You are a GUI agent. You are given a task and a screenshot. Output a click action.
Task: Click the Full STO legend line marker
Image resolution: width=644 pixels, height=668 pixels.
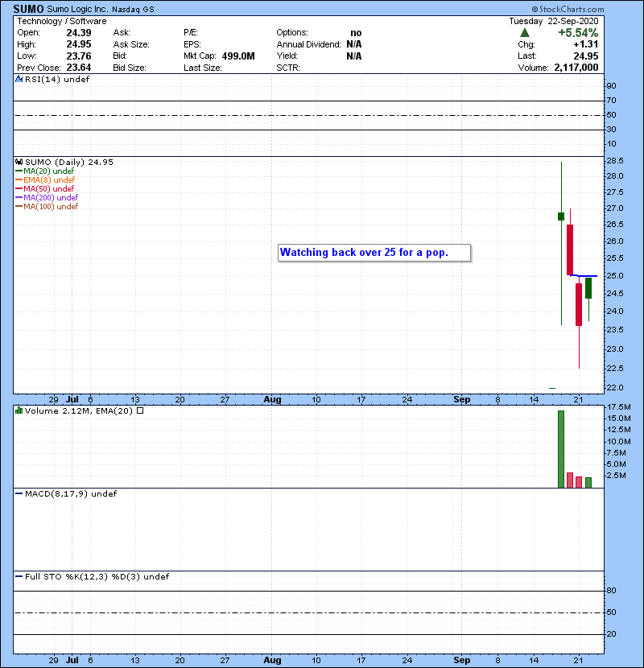point(18,576)
